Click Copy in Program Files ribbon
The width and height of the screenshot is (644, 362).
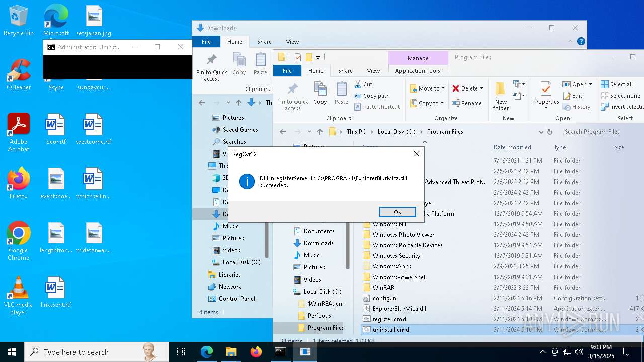point(320,93)
